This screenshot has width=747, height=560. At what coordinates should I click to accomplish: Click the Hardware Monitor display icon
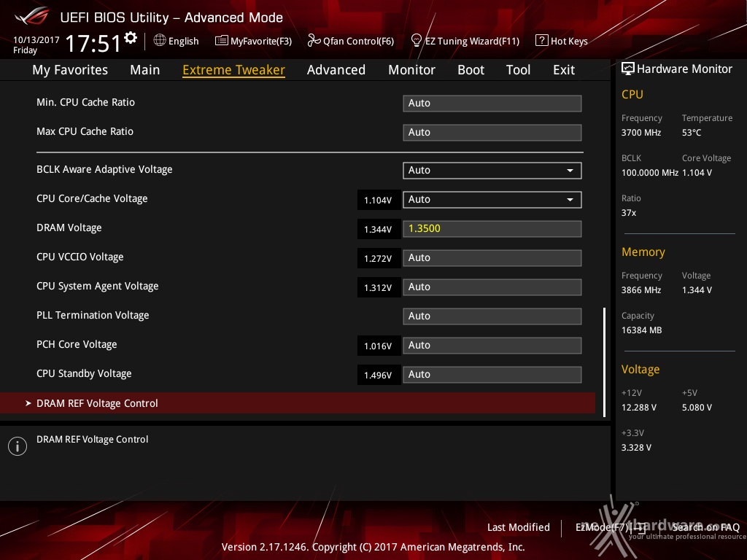628,69
